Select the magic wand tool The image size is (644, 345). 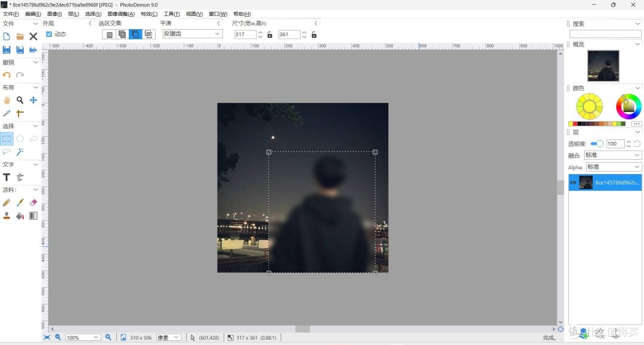click(x=20, y=152)
